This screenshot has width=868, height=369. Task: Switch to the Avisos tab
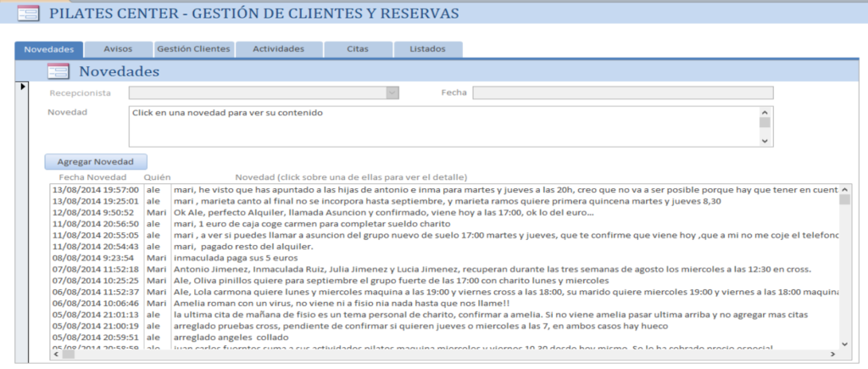[118, 49]
